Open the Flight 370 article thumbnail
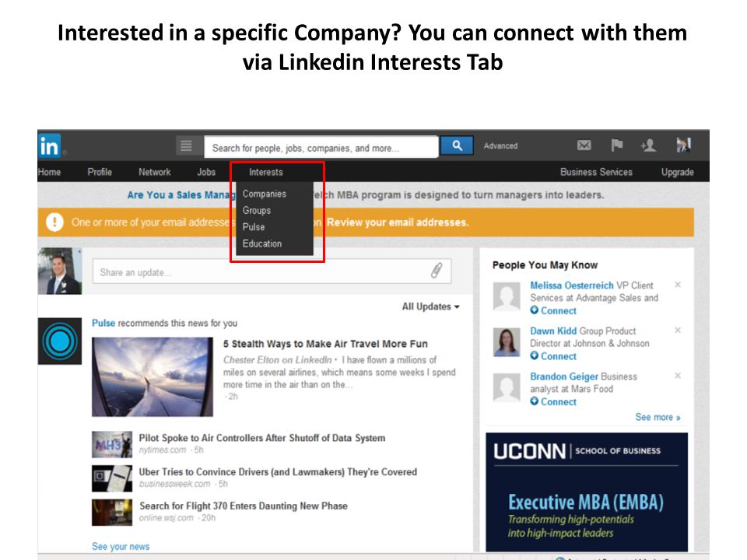Viewport: 747px width, 560px height. 112,513
